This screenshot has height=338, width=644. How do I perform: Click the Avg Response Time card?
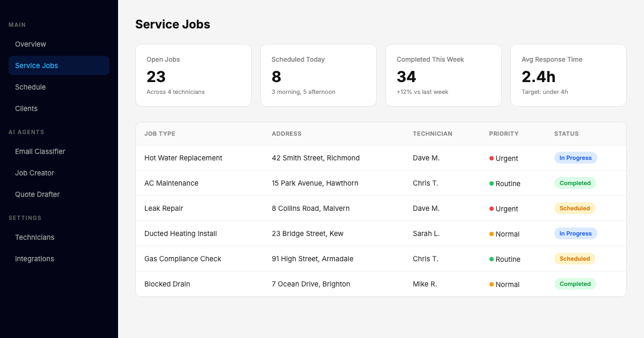(x=568, y=75)
